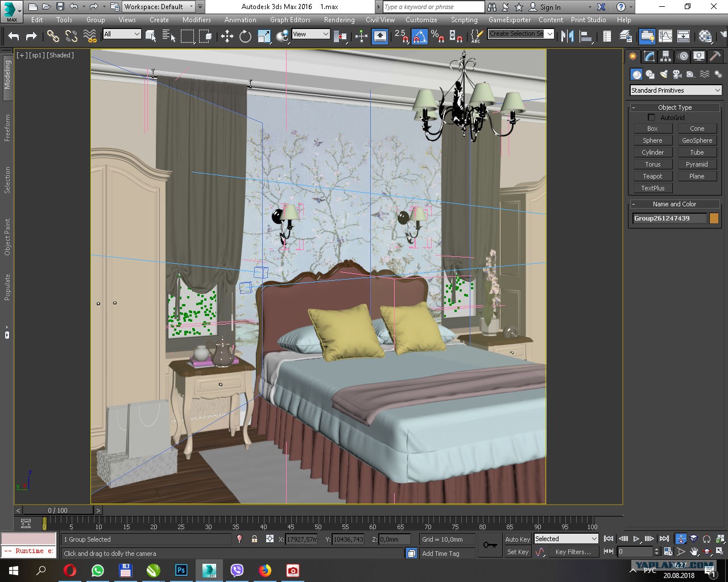The width and height of the screenshot is (728, 582).
Task: Open the key mode 'Selected' dropdown
Action: [x=566, y=539]
